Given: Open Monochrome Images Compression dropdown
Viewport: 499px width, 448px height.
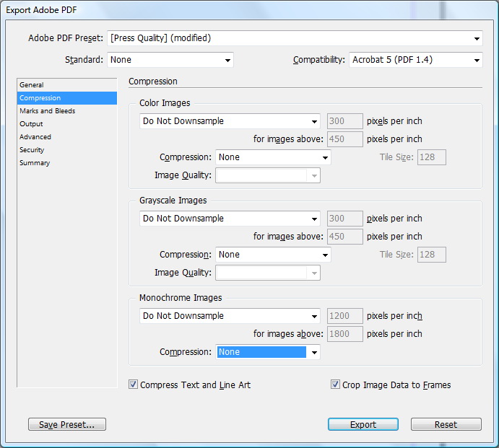Looking at the screenshot, I should [268, 352].
